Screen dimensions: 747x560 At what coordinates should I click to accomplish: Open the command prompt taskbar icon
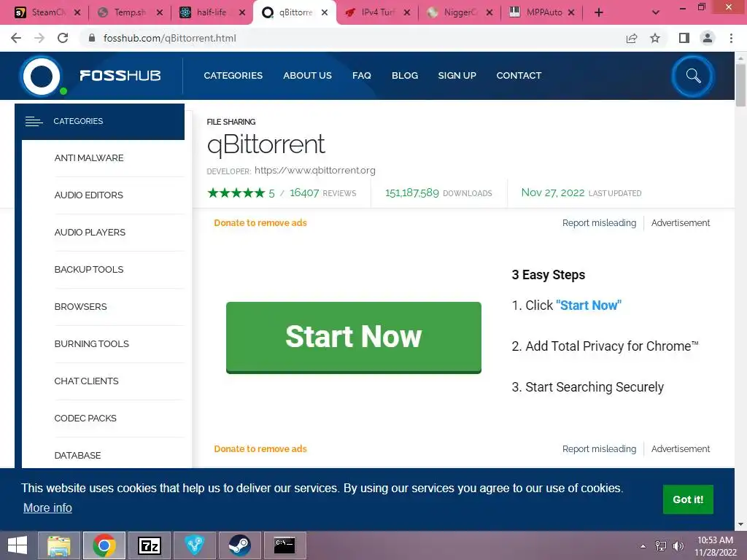pos(285,545)
